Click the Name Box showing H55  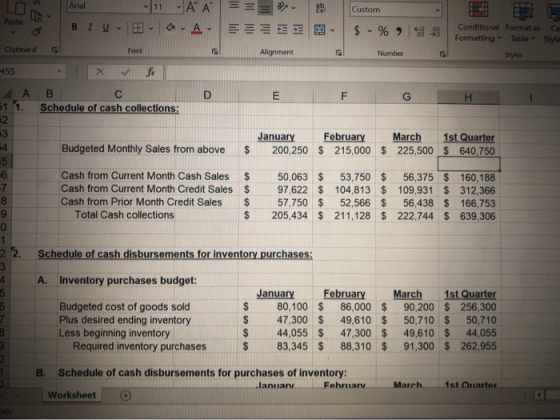point(32,72)
